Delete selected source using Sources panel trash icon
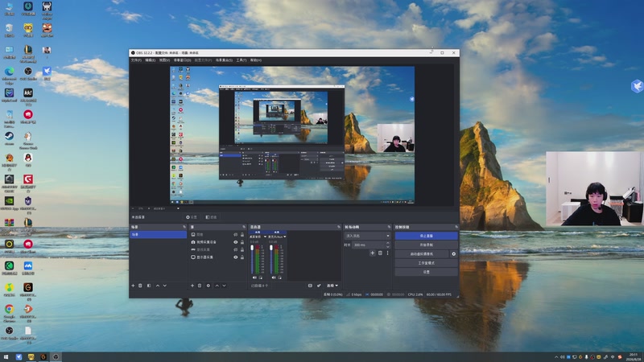The height and width of the screenshot is (362, 644). pyautogui.click(x=200, y=286)
